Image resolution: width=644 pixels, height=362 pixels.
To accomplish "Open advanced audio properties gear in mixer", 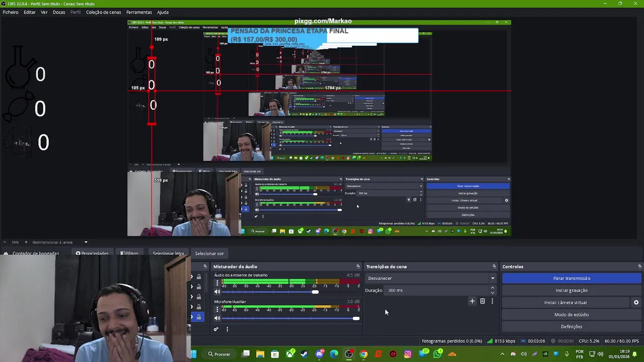I will (x=216, y=329).
